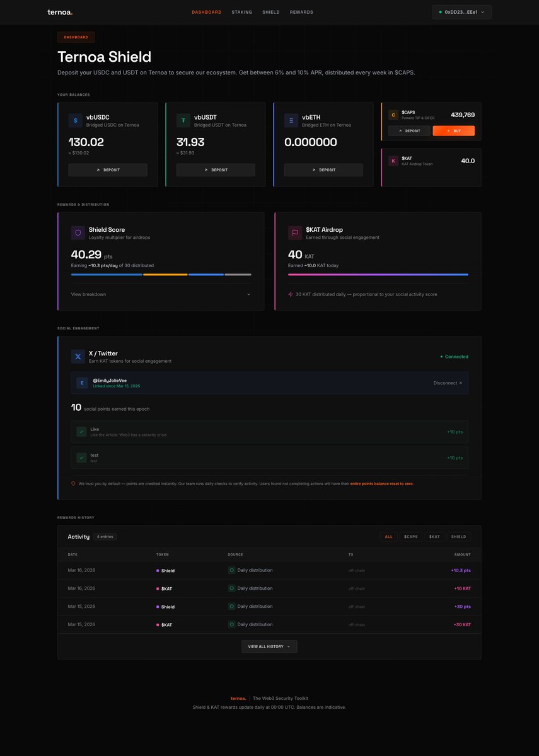This screenshot has width=539, height=756.
Task: Open View All History dropdown button
Action: point(269,646)
